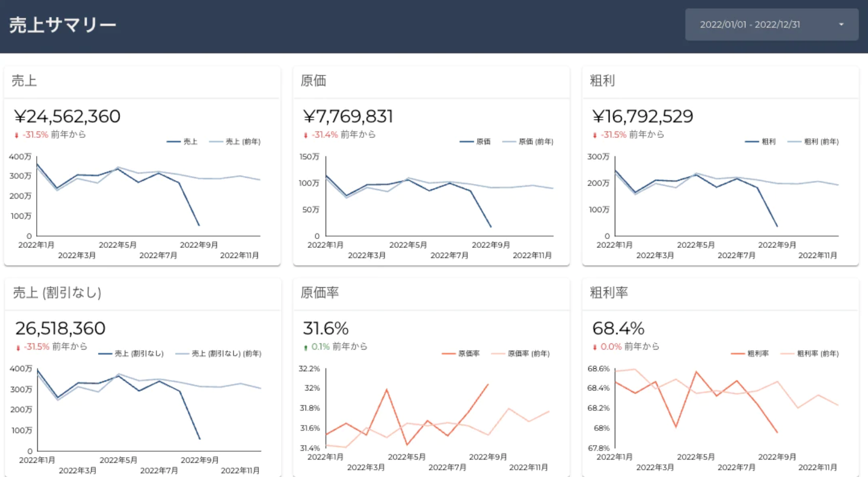Click the 67.8% axis label in 粗利率 chart
Viewport: 868px width, 477px height.
coord(599,448)
